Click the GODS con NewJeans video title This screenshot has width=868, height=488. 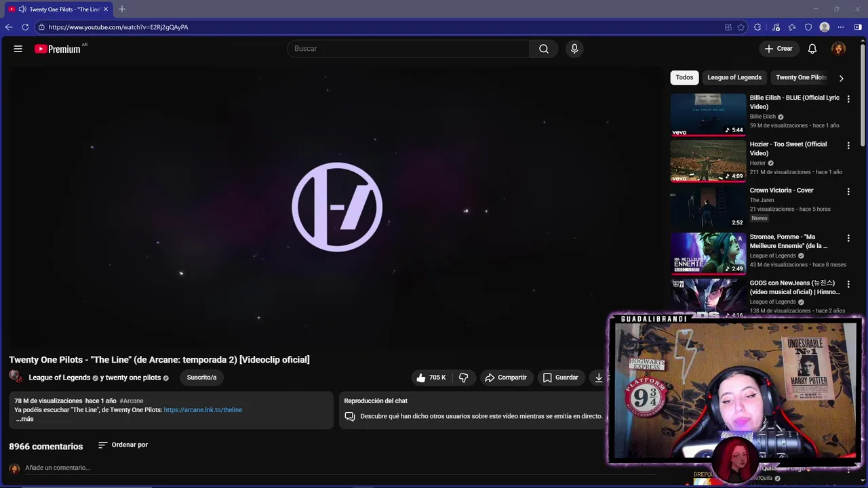pyautogui.click(x=795, y=287)
